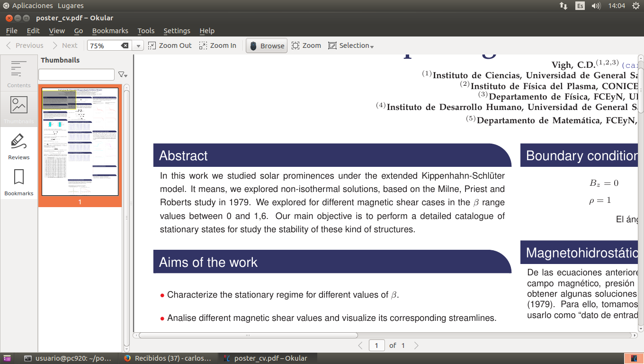
Task: Select the Browse mouse tool
Action: click(x=267, y=45)
